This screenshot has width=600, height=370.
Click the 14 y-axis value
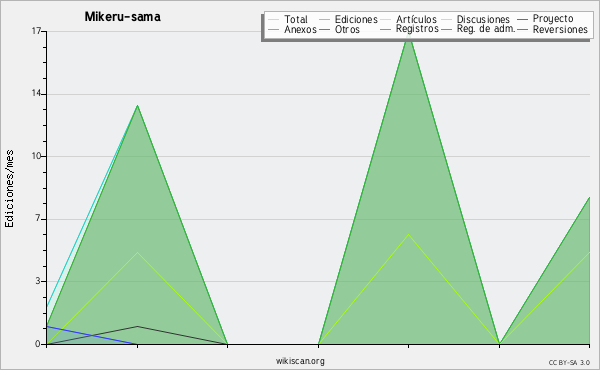click(36, 93)
